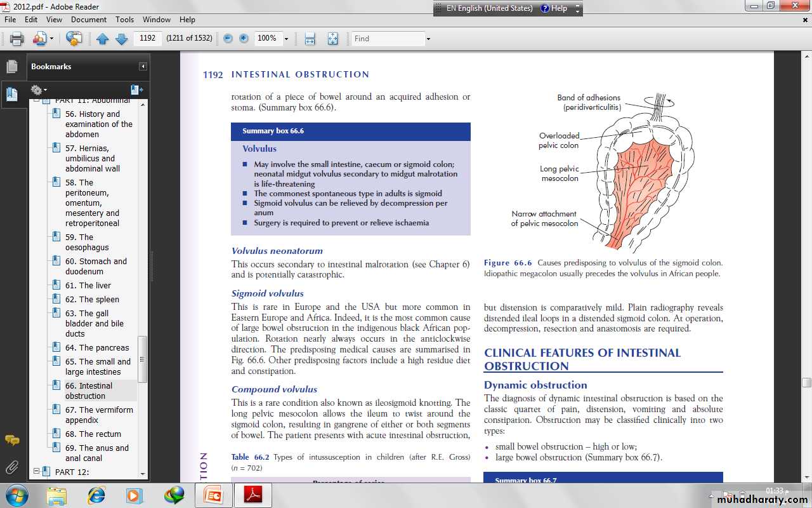This screenshot has width=812, height=508.
Task: Click the Print icon in toolbar
Action: [16, 39]
